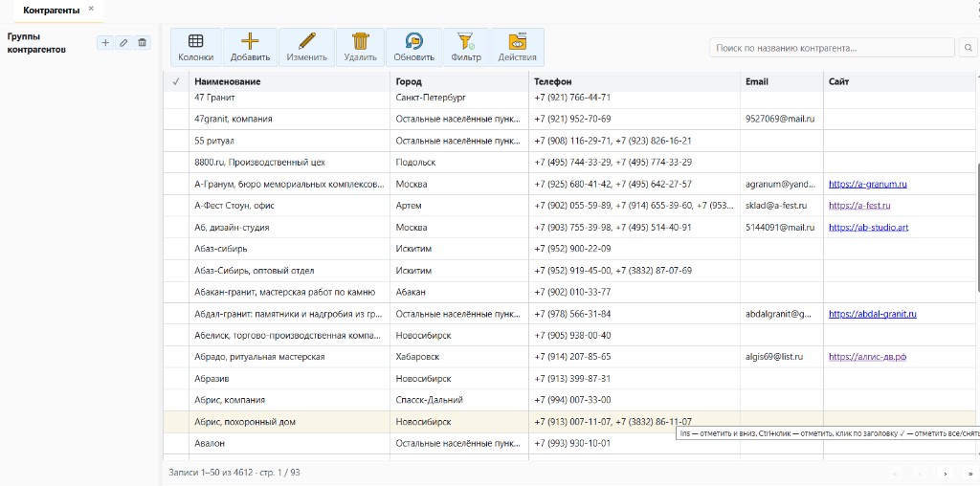Select row Абаз-сибирь
980x486 pixels.
click(x=569, y=249)
